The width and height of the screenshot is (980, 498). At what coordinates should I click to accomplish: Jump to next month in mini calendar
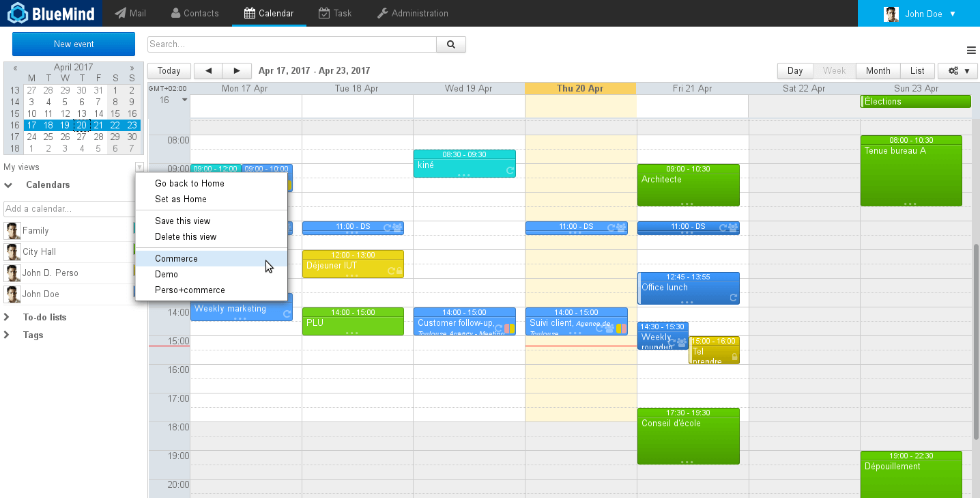tap(132, 68)
